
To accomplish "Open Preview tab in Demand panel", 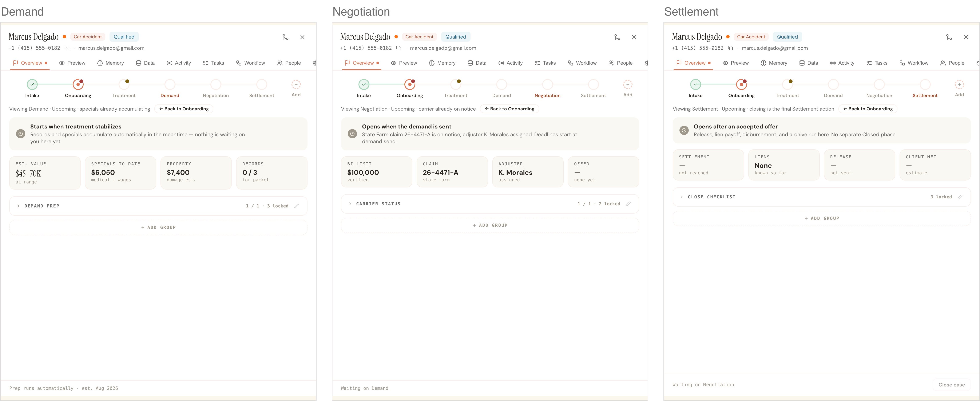I will (72, 63).
